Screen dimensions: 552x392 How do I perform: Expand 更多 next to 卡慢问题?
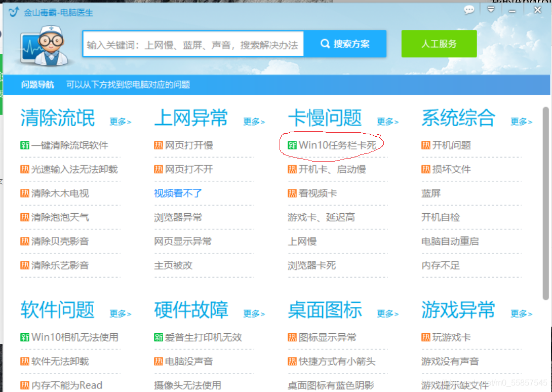point(387,122)
